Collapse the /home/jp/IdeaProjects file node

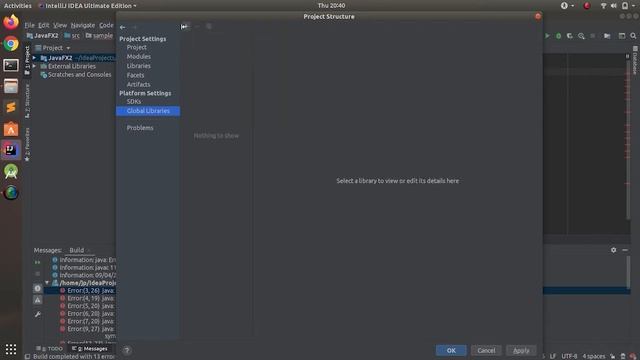(47, 283)
